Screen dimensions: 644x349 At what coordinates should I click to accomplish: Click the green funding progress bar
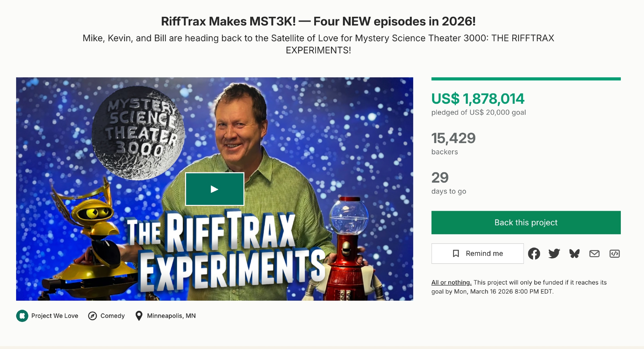[526, 79]
